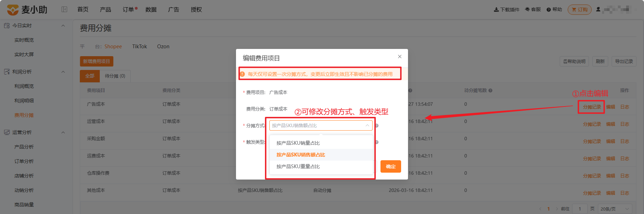Switch to the Ozon platform tab
The width and height of the screenshot is (644, 214).
pos(163,47)
